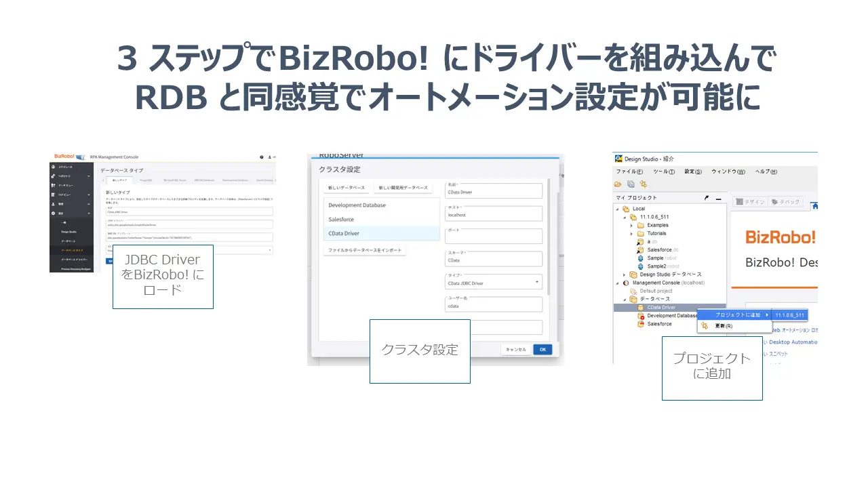Expand the Examples folder in project tree
This screenshot has height=488, width=868.
tap(631, 226)
